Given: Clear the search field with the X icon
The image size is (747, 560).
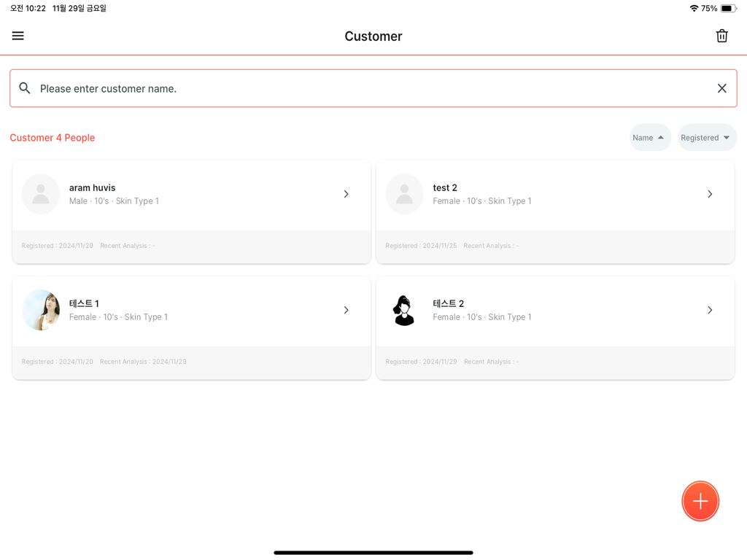Looking at the screenshot, I should click(722, 88).
